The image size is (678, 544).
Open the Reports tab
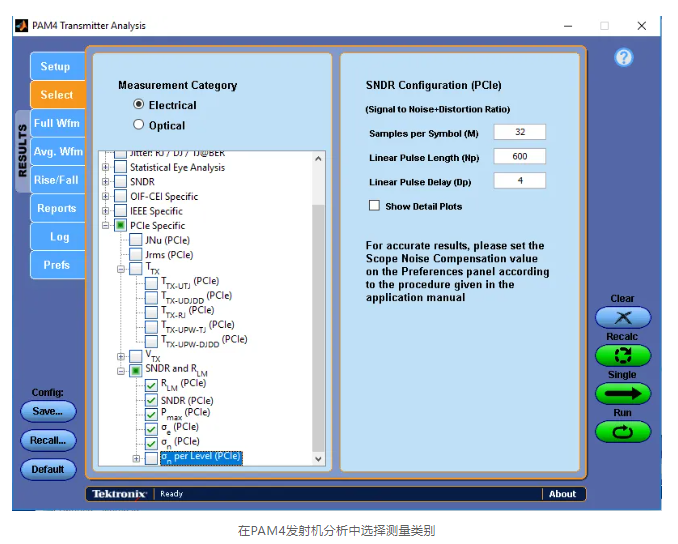point(57,208)
